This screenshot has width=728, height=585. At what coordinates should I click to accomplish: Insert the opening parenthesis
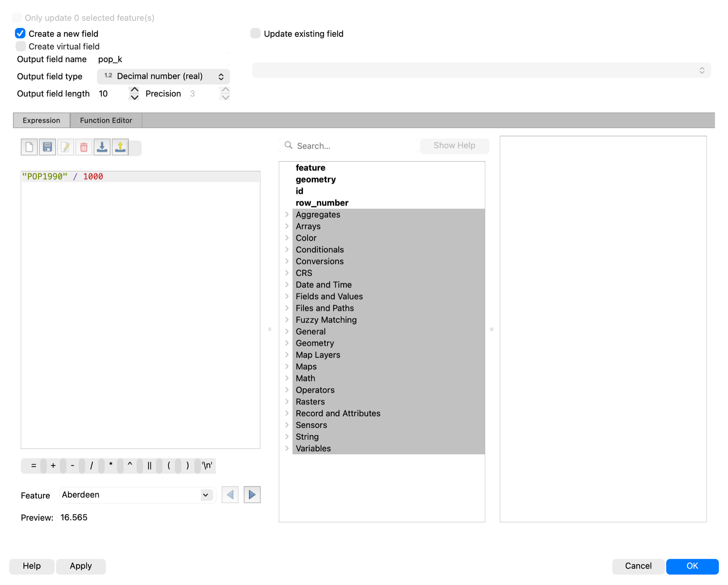(x=169, y=466)
